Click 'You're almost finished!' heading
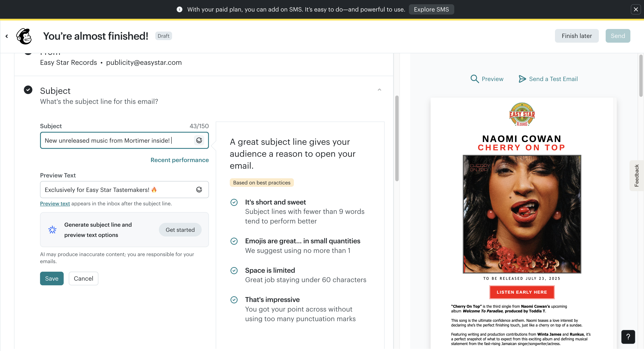Viewport: 644px width, 351px height. tap(95, 36)
